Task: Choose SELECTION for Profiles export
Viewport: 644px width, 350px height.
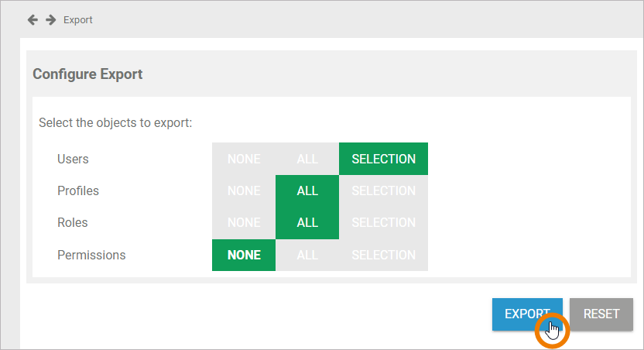Action: [x=383, y=190]
